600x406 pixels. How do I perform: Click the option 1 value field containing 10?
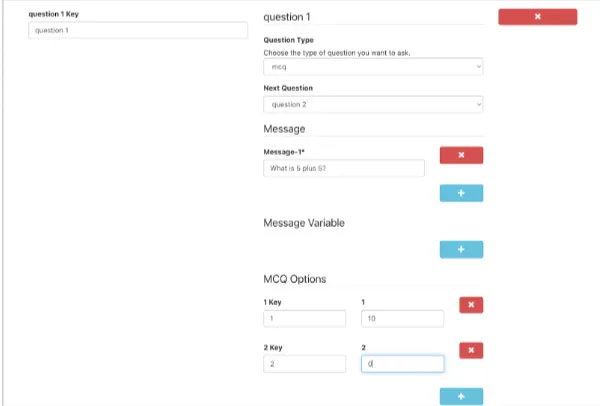(403, 318)
